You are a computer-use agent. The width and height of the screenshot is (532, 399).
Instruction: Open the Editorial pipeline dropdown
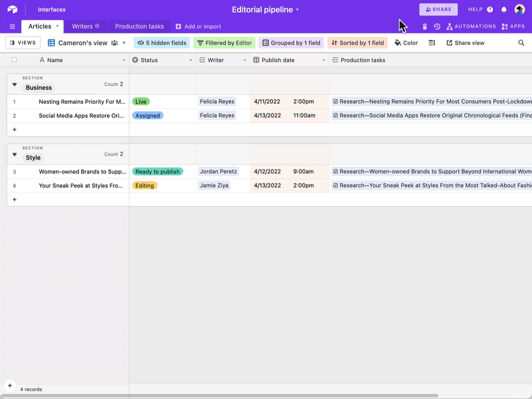(298, 9)
